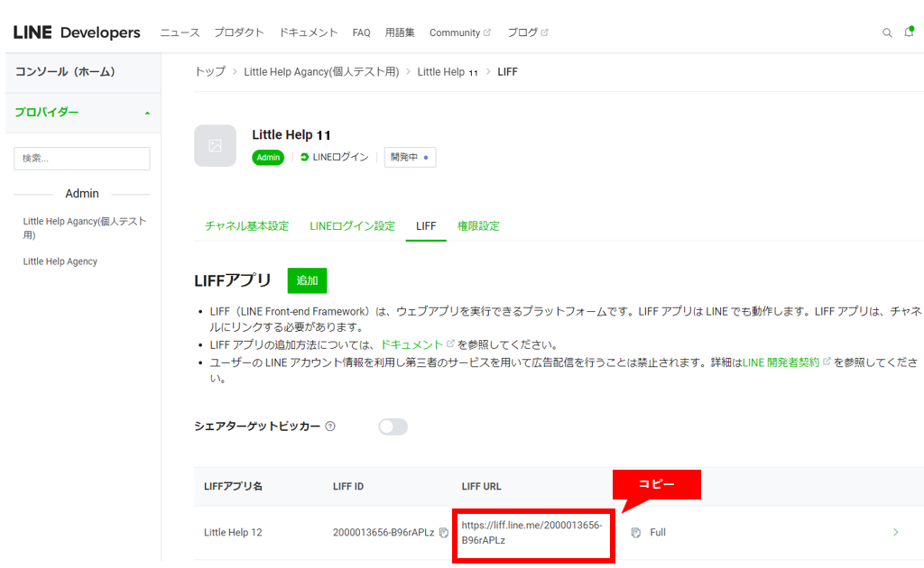Open the ドキュメント link in LIFF description
The width and height of the screenshot is (924, 568).
tap(411, 344)
